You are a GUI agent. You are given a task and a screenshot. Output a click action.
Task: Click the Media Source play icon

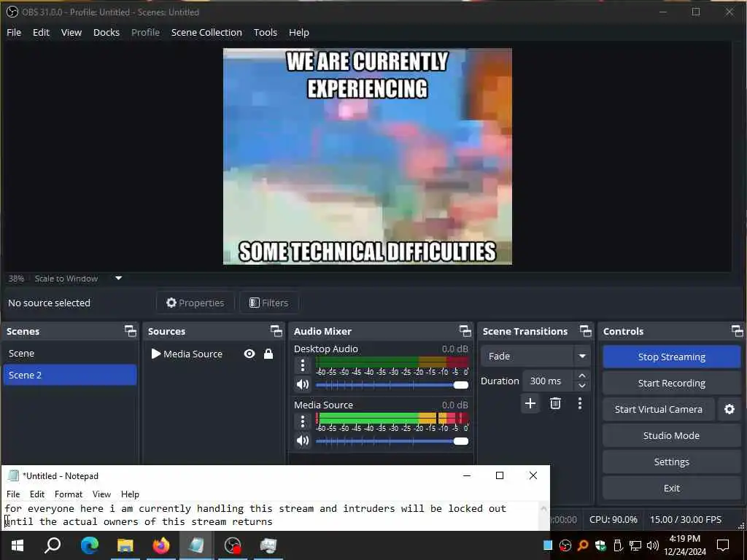pyautogui.click(x=156, y=354)
